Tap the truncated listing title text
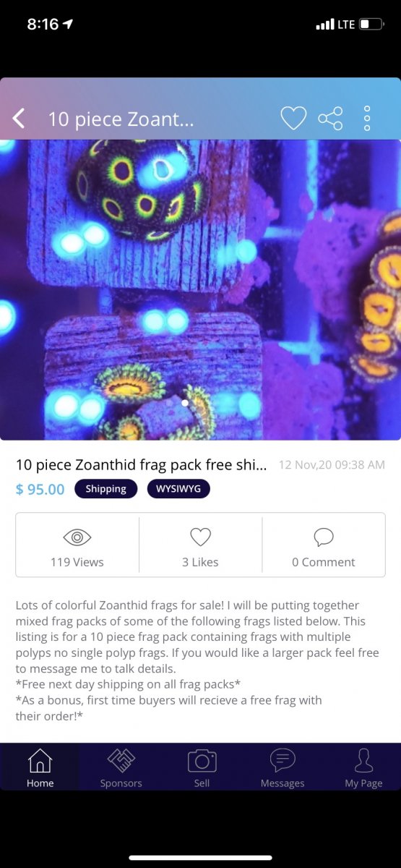The height and width of the screenshot is (868, 401). (142, 464)
